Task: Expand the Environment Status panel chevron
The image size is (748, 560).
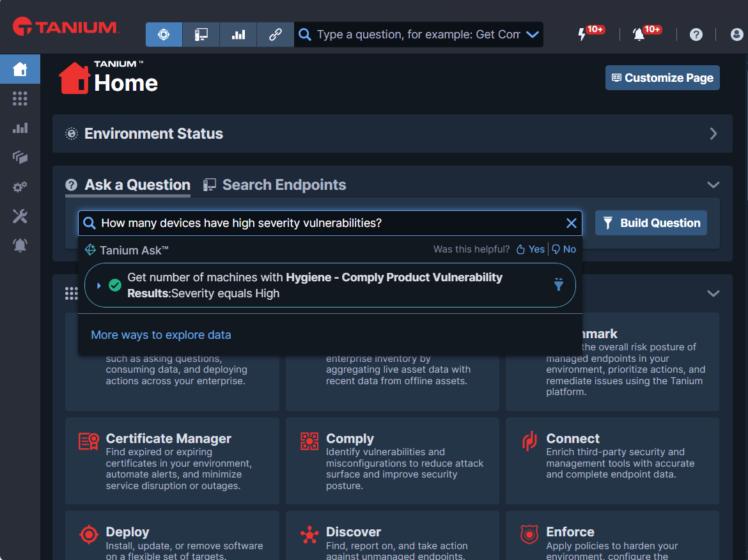Action: tap(713, 134)
